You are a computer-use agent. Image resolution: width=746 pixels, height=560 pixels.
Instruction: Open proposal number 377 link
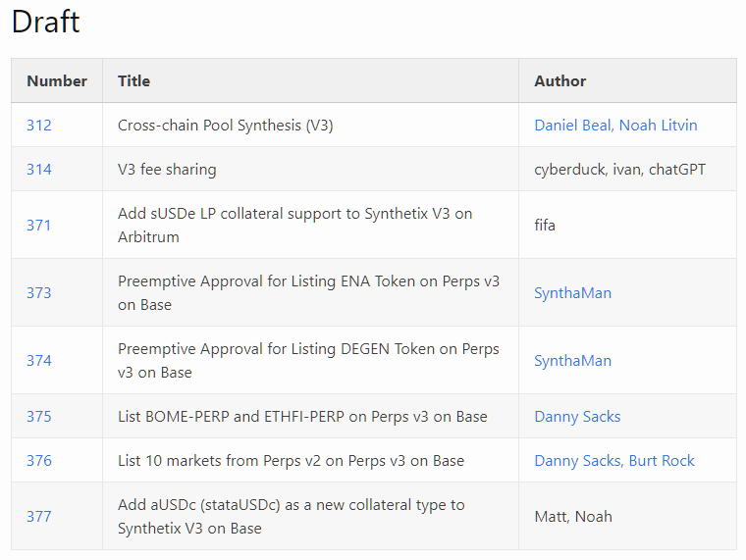pos(39,516)
